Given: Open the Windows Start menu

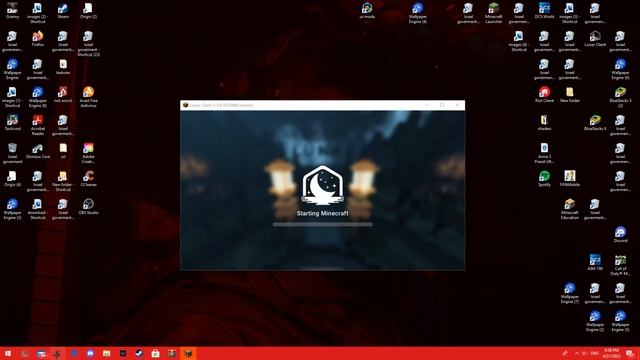Looking at the screenshot, I should pos(8,353).
